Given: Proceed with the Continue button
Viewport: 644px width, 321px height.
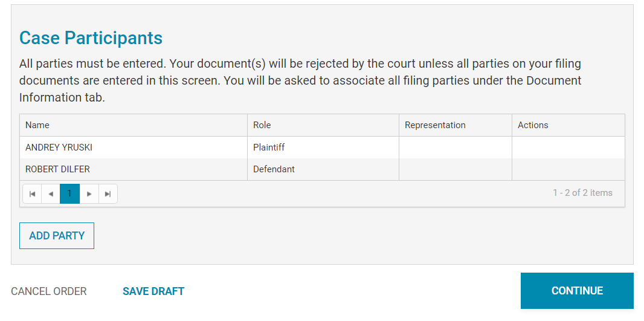Looking at the screenshot, I should [x=577, y=291].
